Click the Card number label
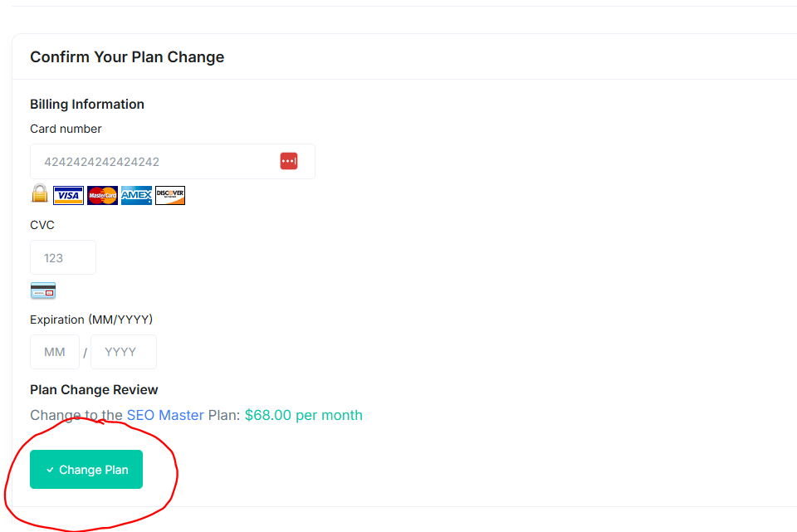 (x=66, y=129)
